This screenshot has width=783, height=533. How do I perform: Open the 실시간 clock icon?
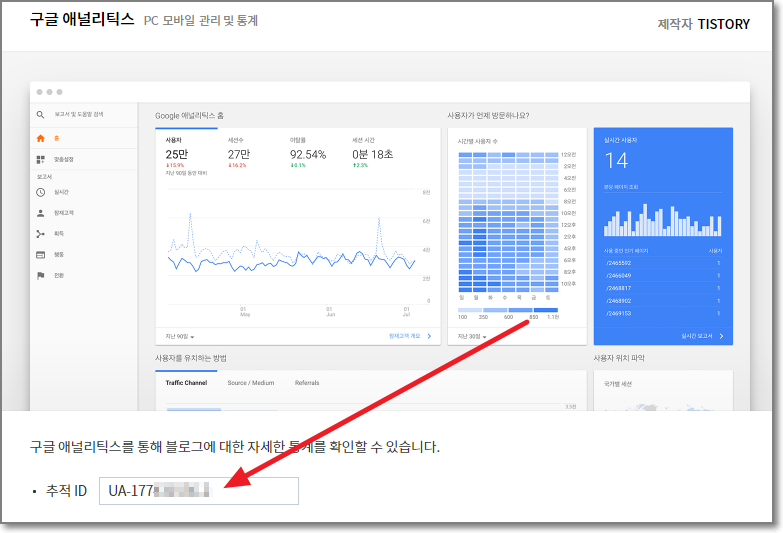(x=41, y=192)
